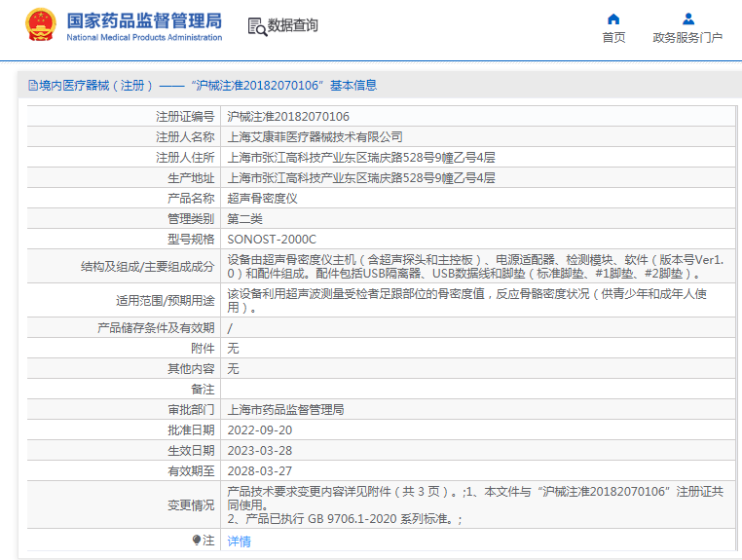Click National Medical Products Administration English subtitle
The width and height of the screenshot is (742, 560).
tap(144, 37)
